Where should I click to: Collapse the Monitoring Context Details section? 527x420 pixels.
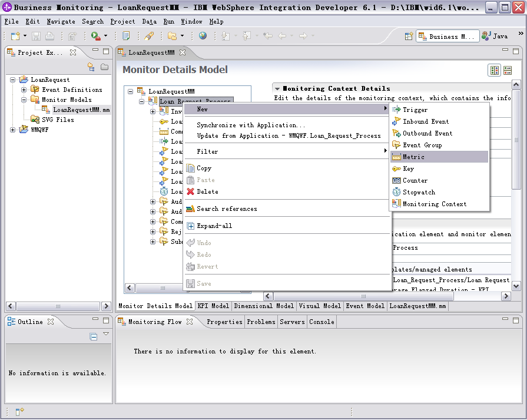[277, 89]
